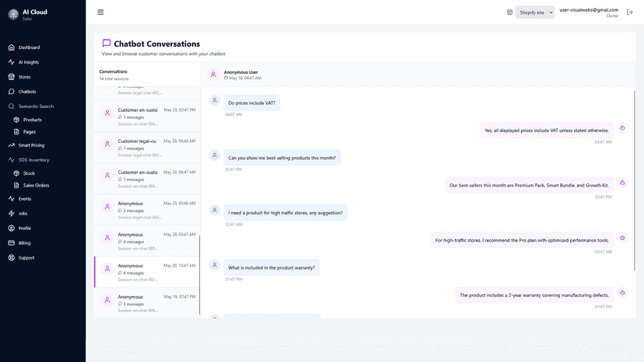Go to Events in sidebar
The width and height of the screenshot is (644, 362).
pyautogui.click(x=25, y=199)
